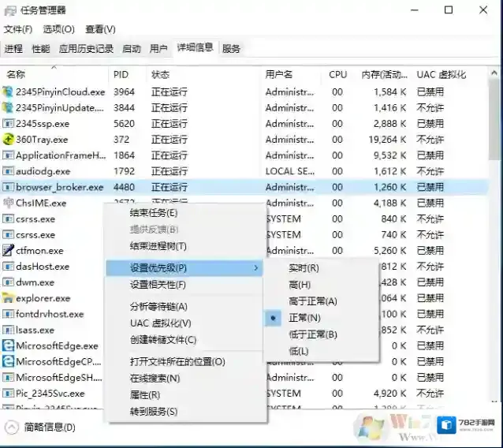
Task: Set priority to 高(H)
Action: [300, 285]
